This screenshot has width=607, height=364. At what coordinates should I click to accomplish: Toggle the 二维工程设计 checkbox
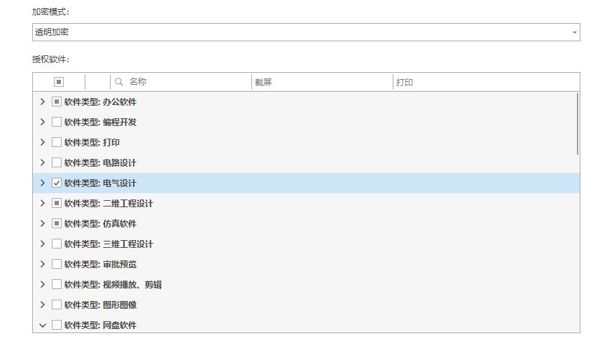click(57, 203)
